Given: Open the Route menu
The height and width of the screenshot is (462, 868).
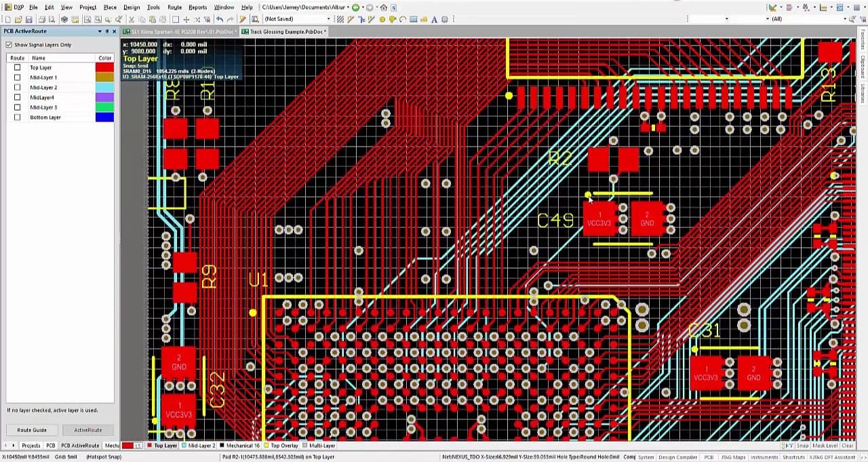Looking at the screenshot, I should 175,7.
